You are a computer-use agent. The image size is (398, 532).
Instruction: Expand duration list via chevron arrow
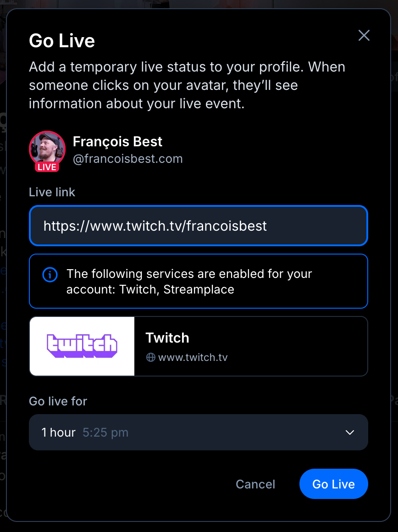point(350,432)
